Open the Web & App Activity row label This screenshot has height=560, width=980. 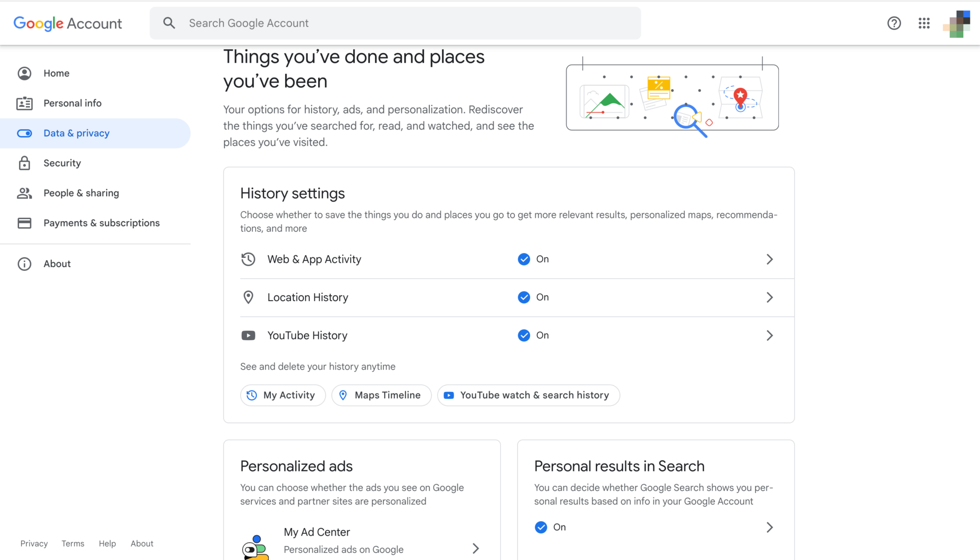coord(314,259)
